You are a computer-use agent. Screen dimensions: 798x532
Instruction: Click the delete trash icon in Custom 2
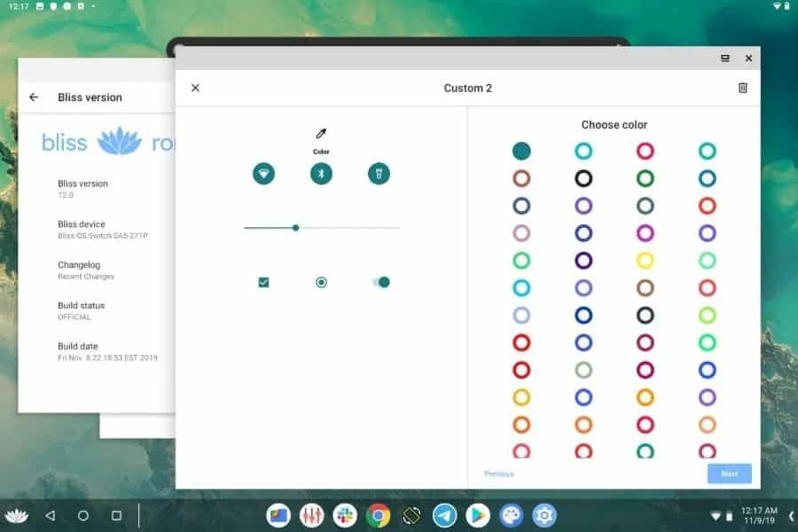coord(742,88)
